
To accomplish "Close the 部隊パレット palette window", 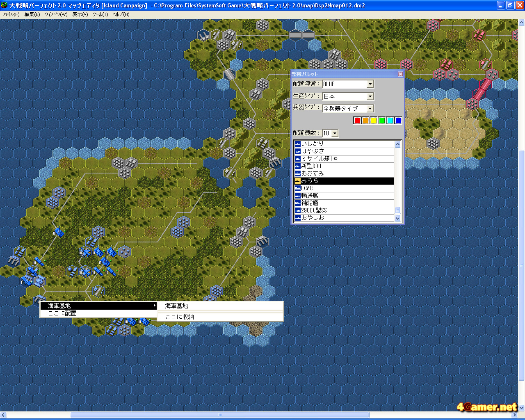I will coord(400,74).
